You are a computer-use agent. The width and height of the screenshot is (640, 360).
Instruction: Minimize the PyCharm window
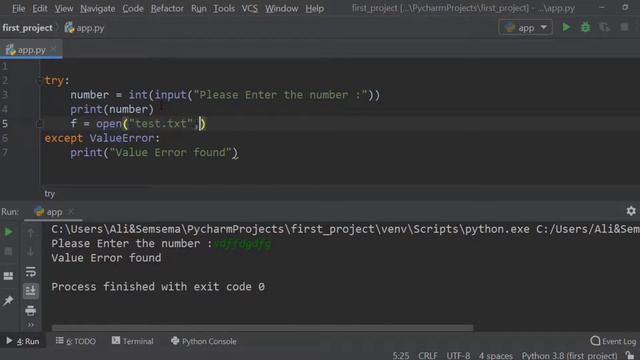[602, 8]
